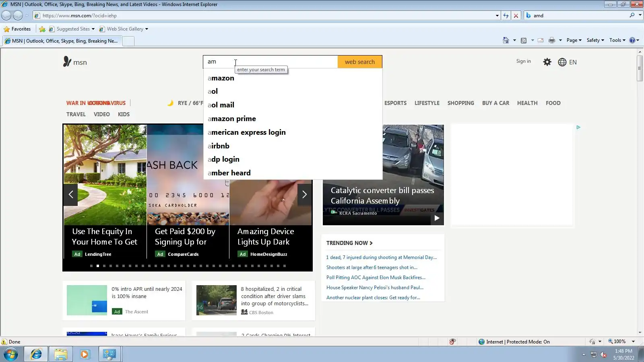The height and width of the screenshot is (362, 644).
Task: Click the network icon in system tray
Action: (x=593, y=354)
